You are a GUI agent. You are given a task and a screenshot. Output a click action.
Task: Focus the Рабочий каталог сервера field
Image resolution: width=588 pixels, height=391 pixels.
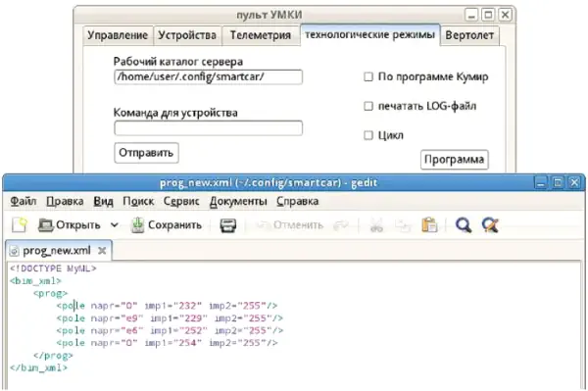[208, 76]
